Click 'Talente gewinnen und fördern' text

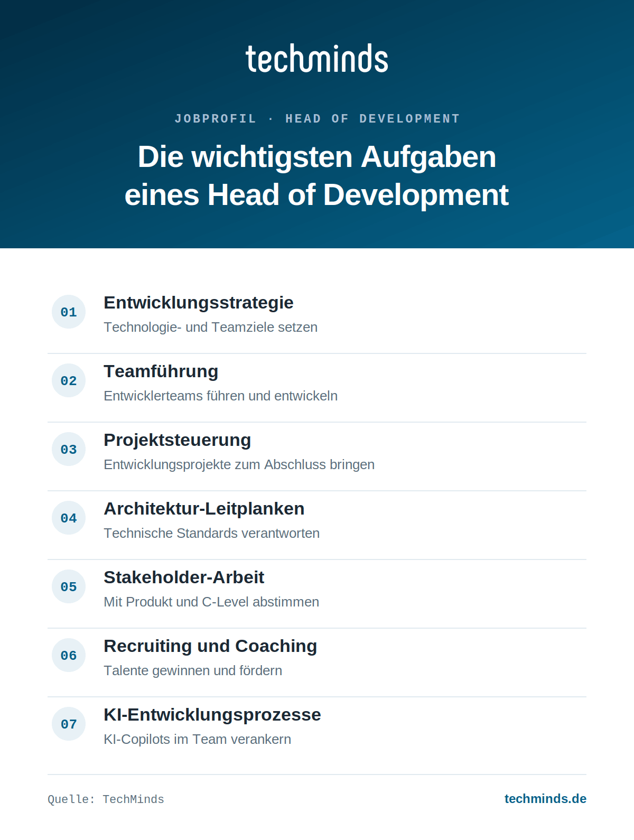(193, 670)
